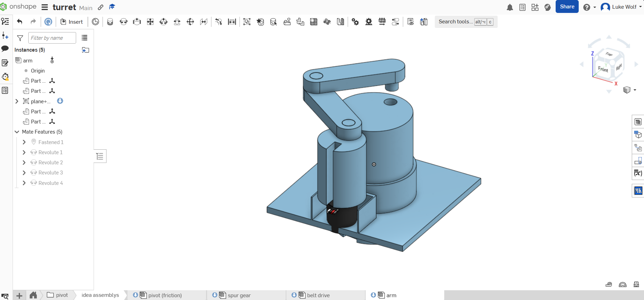Toggle the instance list view icon
Image resolution: width=644 pixels, height=300 pixels.
coord(85,38)
